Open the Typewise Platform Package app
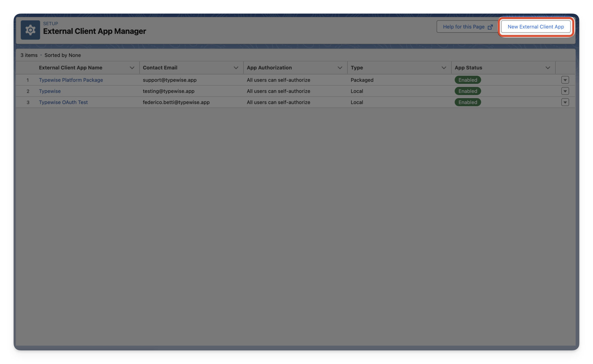Viewport: 593px width, 364px height. coord(71,80)
